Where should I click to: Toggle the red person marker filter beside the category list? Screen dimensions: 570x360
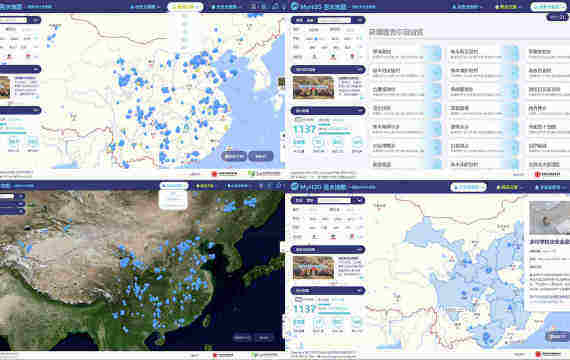(x=333, y=57)
